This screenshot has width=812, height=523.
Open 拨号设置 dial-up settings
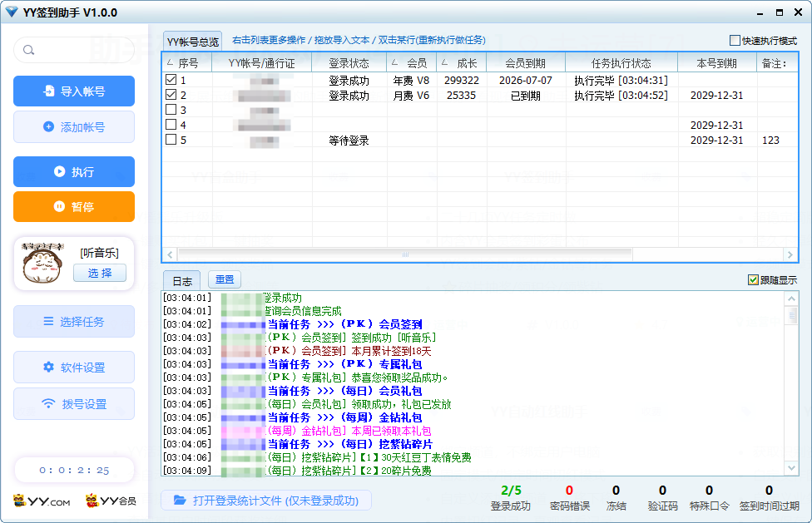pyautogui.click(x=74, y=404)
